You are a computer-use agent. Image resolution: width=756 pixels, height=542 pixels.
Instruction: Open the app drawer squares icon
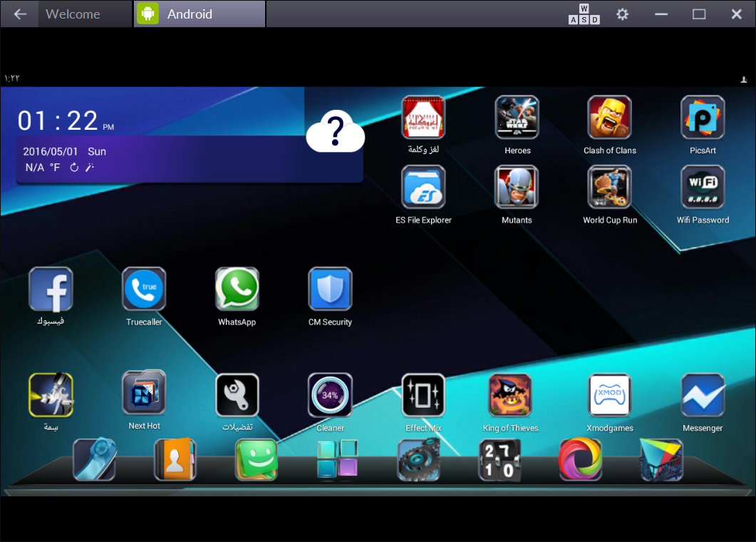[x=337, y=459]
